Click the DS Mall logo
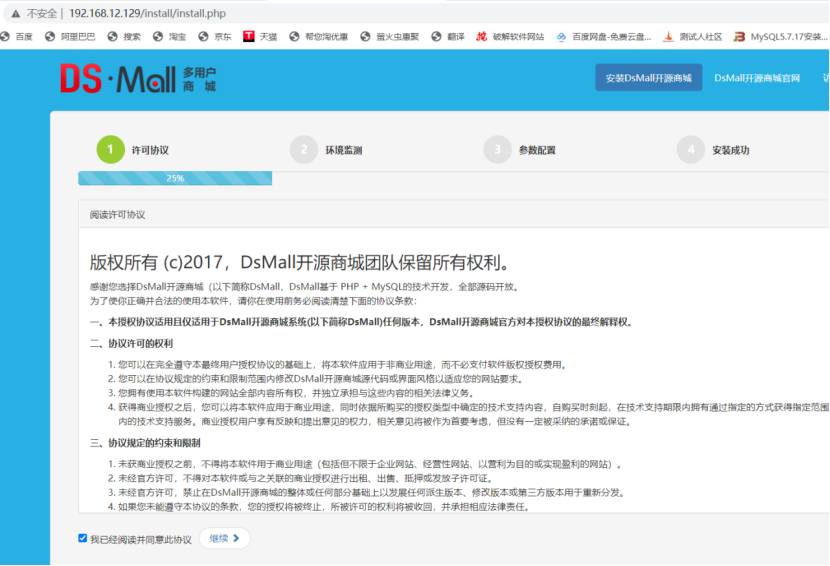The height and width of the screenshot is (566, 830). click(138, 78)
